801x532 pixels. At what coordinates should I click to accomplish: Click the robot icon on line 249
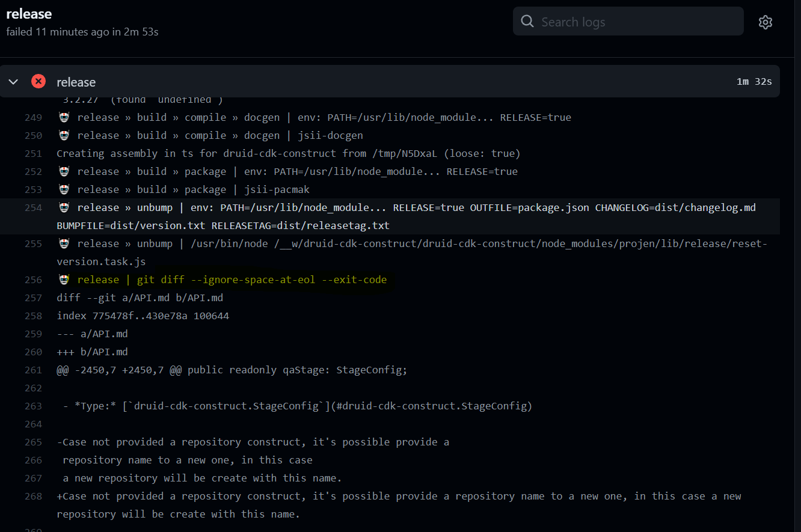click(x=64, y=117)
